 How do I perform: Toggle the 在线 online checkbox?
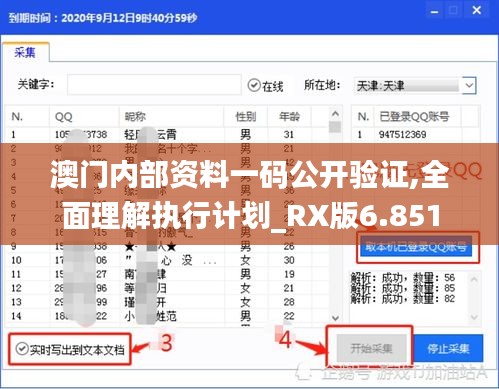pos(265,86)
